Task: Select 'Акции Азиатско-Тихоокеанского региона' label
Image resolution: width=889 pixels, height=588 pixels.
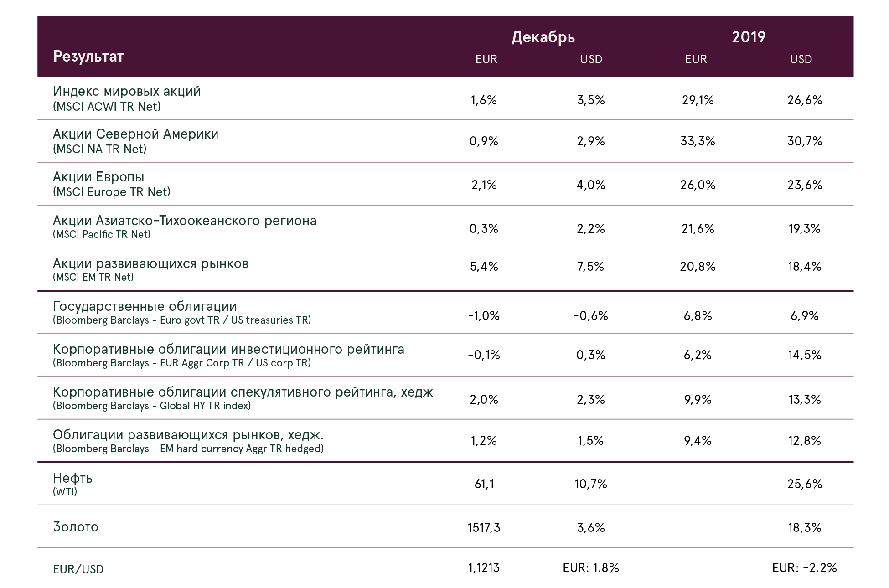Action: tap(185, 221)
